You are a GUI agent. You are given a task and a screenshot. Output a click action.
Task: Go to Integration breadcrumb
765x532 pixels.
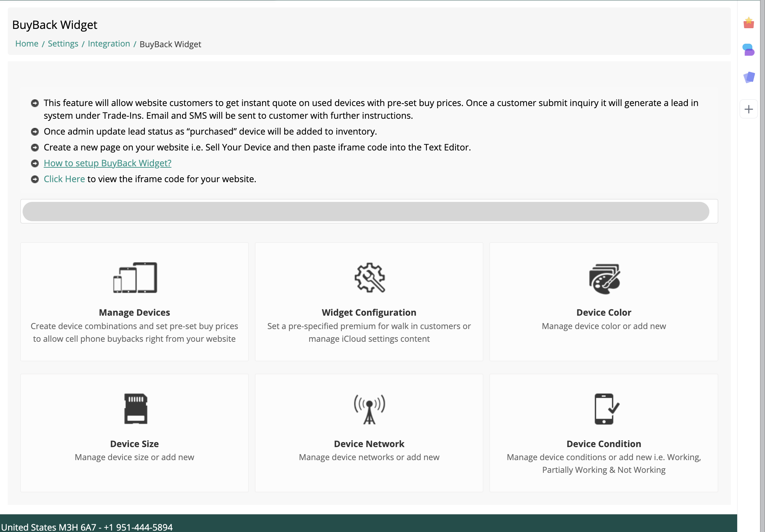pos(109,44)
